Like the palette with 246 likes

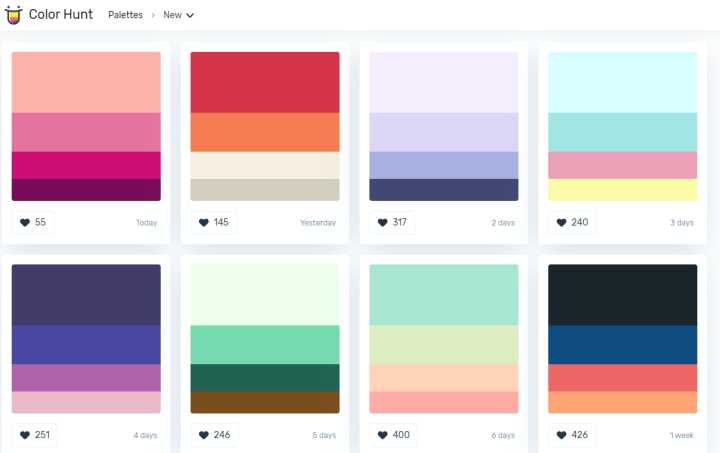coord(214,435)
